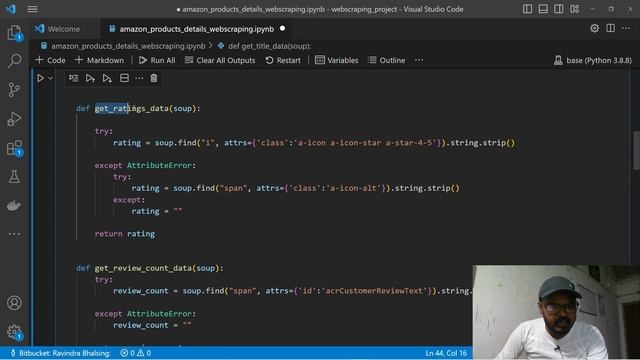
Task: Expand the run cell options dropdown
Action: [51, 78]
